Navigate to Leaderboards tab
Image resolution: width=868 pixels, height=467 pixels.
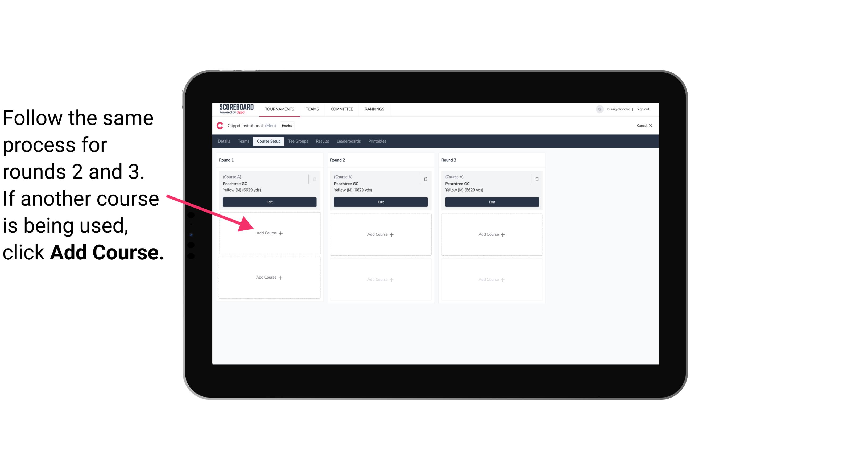coord(348,142)
